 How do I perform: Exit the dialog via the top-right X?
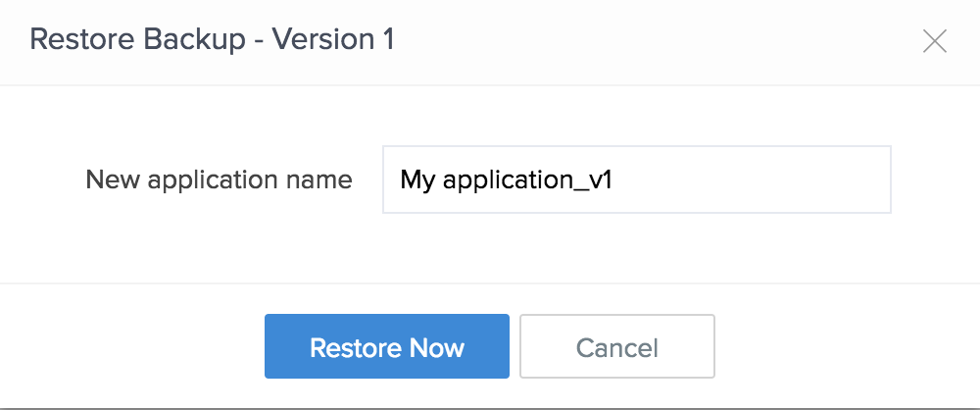935,41
